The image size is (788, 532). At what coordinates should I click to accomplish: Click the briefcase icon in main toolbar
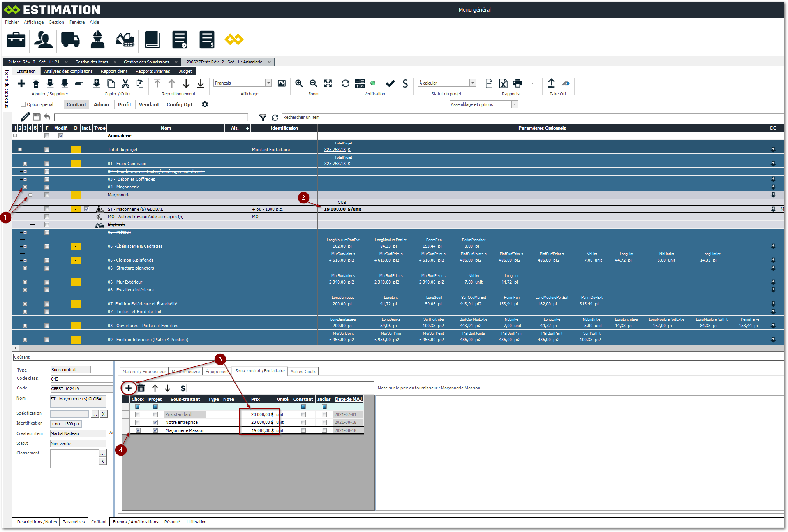point(16,40)
